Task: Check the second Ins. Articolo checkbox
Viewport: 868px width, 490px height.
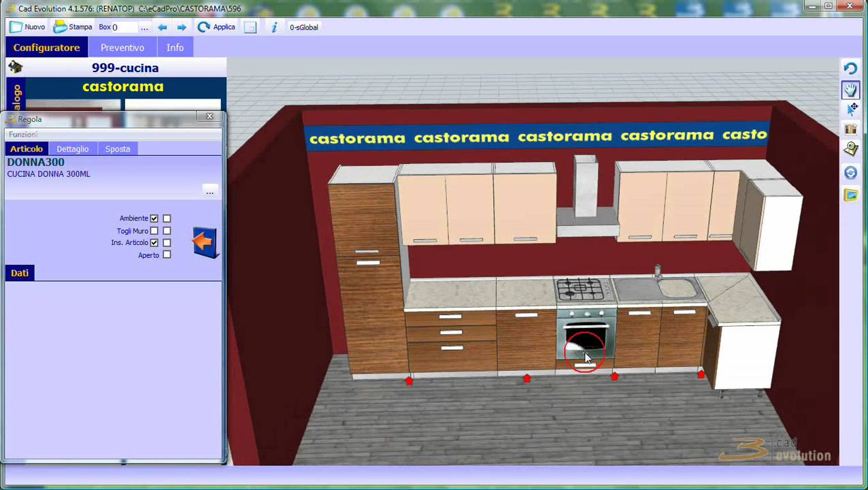Action: 167,242
